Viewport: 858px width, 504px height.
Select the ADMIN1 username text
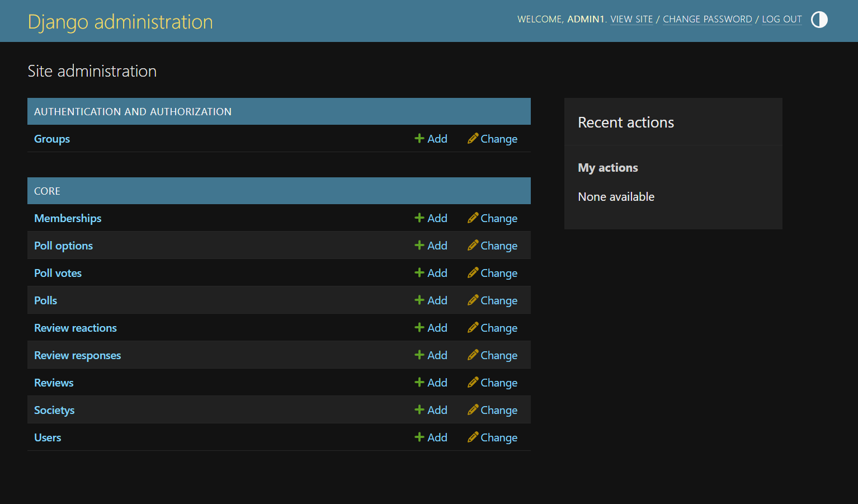(586, 19)
